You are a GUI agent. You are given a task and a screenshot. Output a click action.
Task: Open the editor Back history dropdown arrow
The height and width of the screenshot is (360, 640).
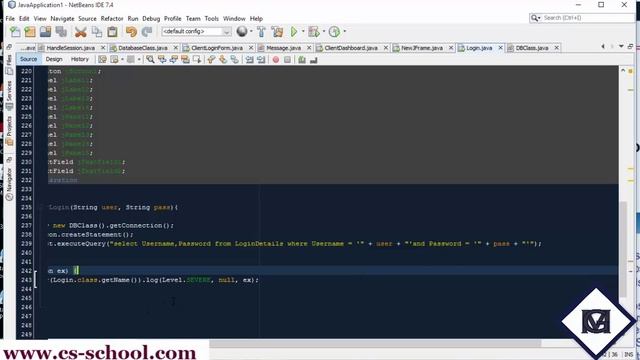tap(122, 60)
